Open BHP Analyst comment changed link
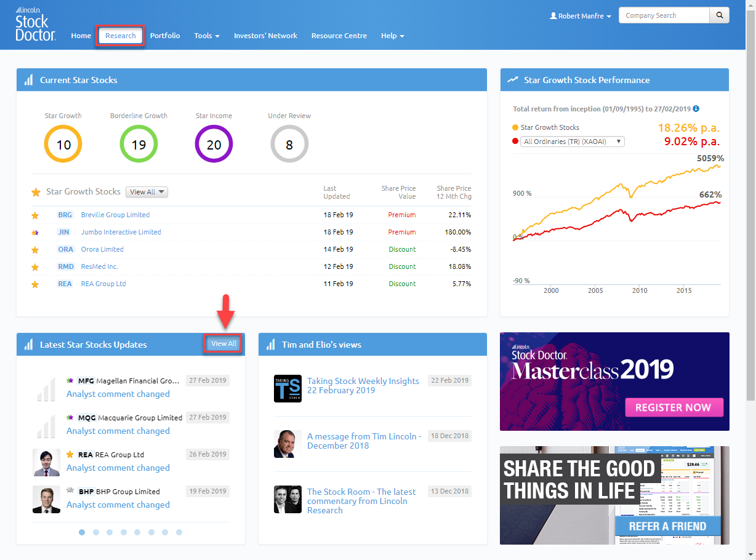The width and height of the screenshot is (756, 560). [118, 505]
